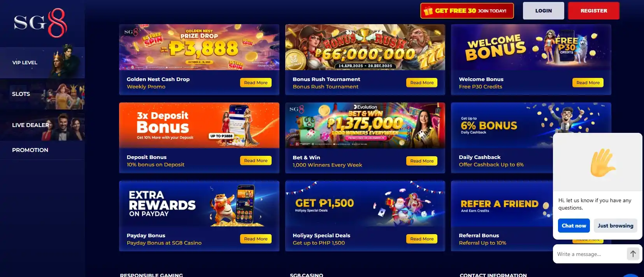The image size is (644, 277).
Task: Open the Extra Rewards on Payday banner
Action: 199,203
